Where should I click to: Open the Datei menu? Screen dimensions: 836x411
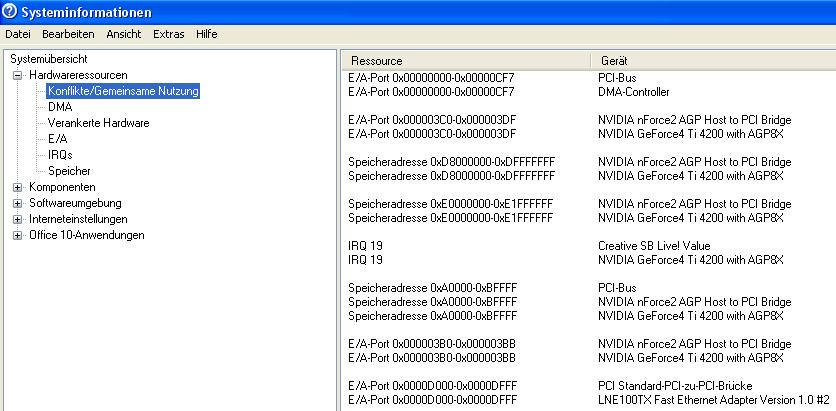(x=18, y=34)
